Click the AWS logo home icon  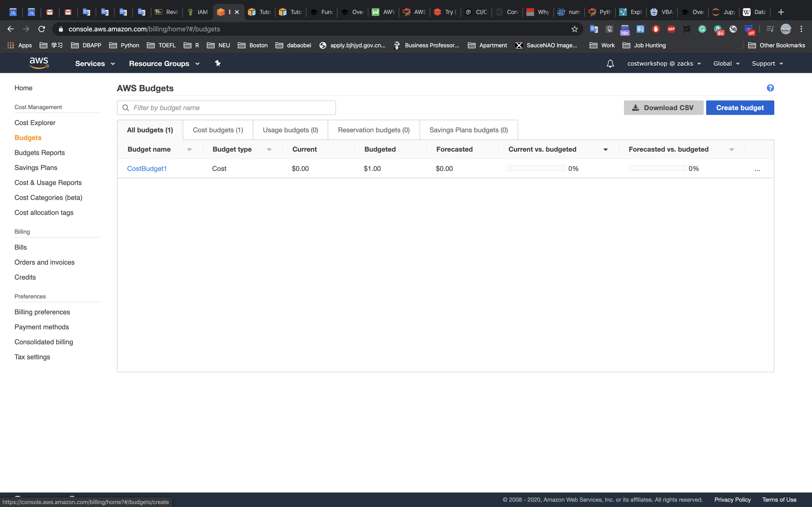39,63
